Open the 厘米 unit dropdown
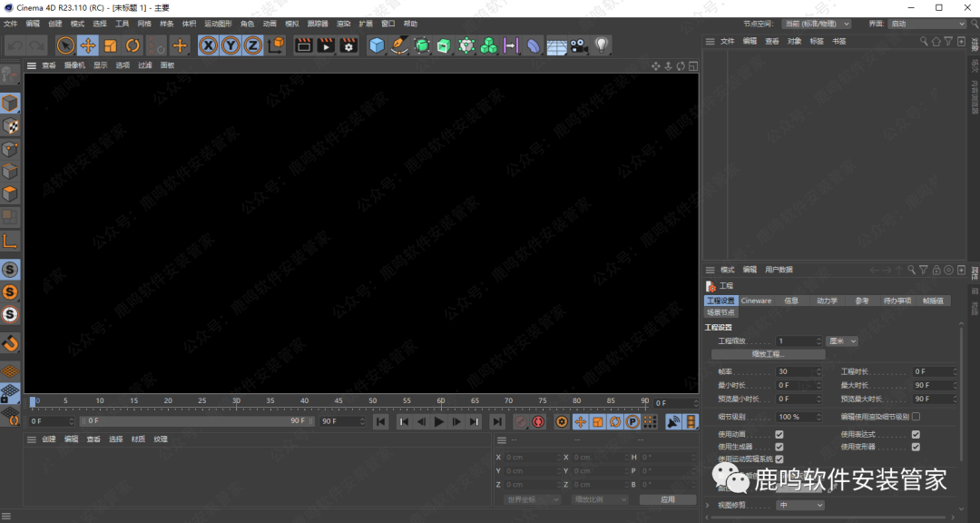Image resolution: width=980 pixels, height=523 pixels. coord(841,341)
